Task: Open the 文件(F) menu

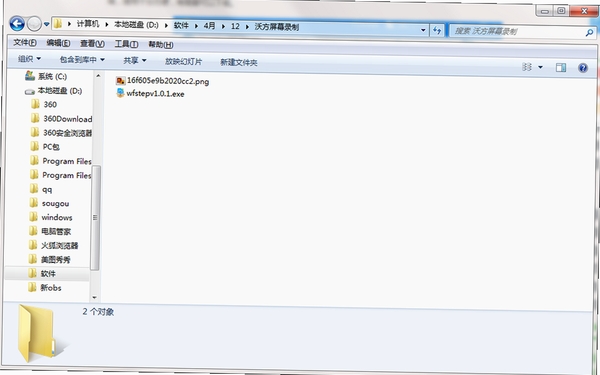Action: coord(25,42)
